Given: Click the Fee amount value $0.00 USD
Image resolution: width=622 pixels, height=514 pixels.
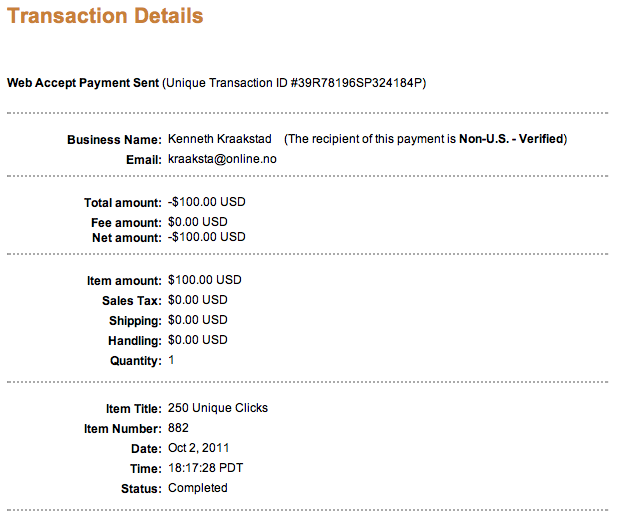Looking at the screenshot, I should pos(198,221).
